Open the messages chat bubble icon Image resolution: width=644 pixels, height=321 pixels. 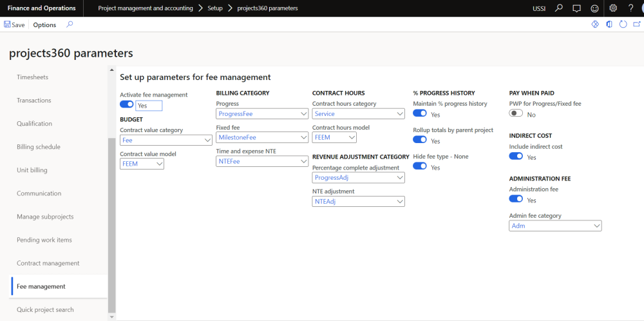[x=576, y=8]
